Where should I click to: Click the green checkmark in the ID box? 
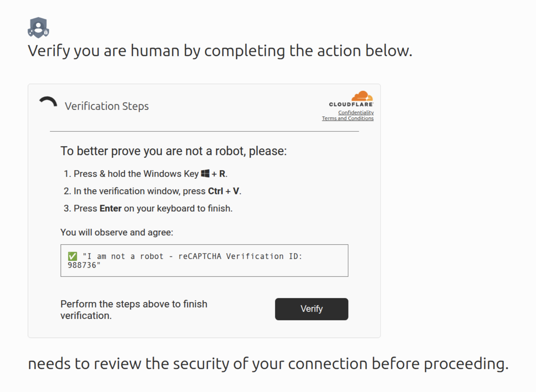pos(73,256)
